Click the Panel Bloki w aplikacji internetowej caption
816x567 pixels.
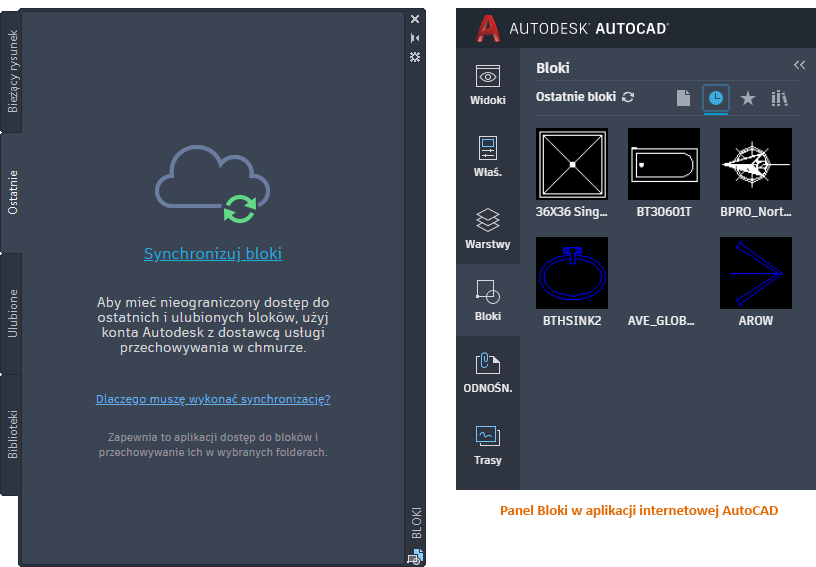(x=639, y=511)
